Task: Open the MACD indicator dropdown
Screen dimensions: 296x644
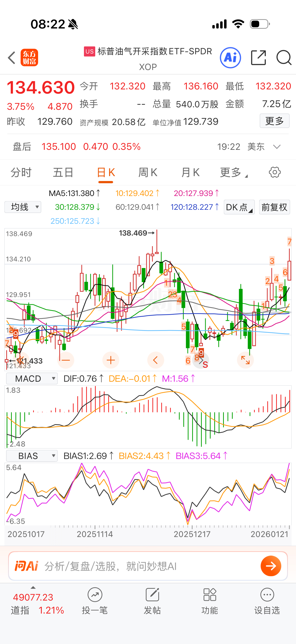Action: (x=32, y=378)
